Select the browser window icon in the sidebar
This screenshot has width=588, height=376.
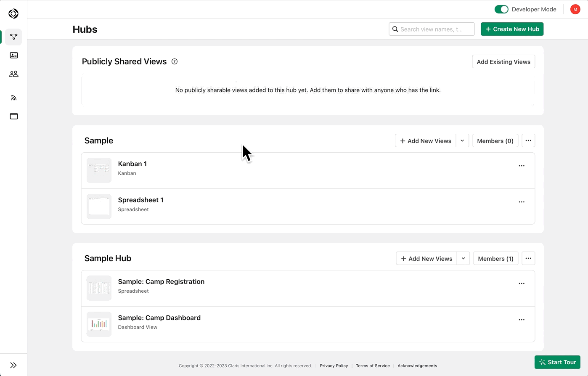pyautogui.click(x=13, y=116)
